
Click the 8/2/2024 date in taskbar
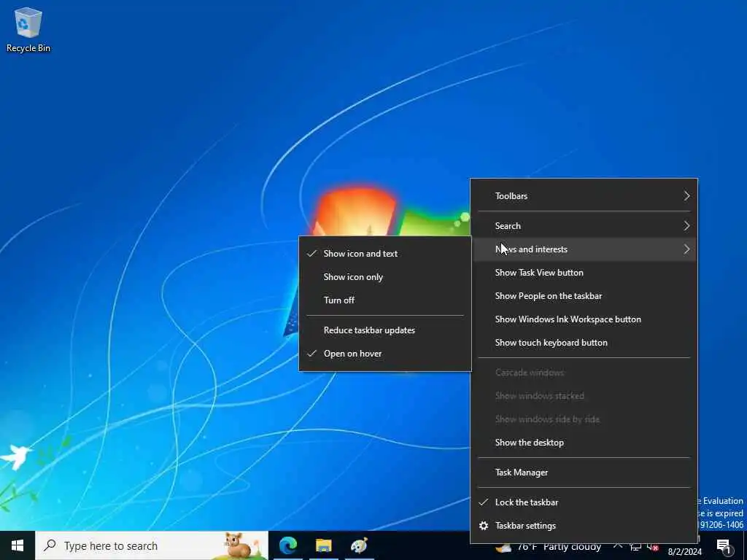[684, 552]
